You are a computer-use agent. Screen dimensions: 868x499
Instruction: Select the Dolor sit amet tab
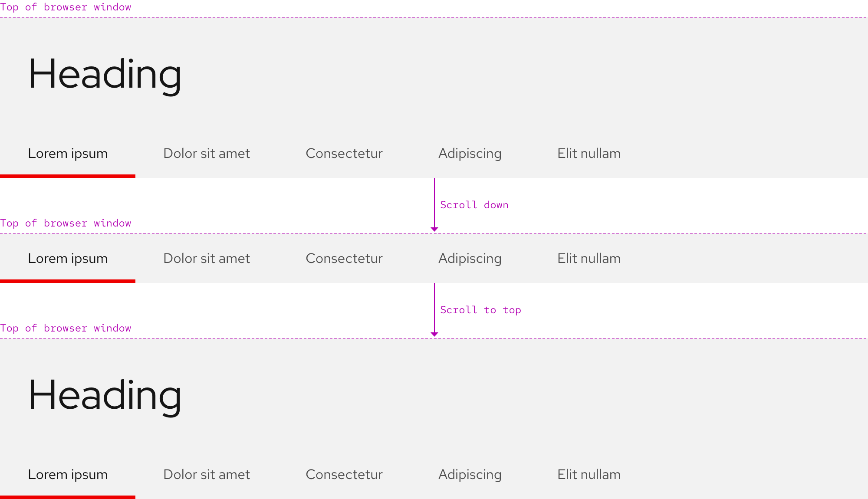point(206,154)
